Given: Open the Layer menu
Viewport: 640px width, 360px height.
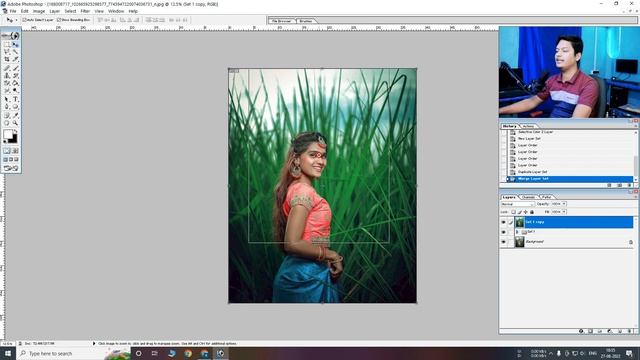Looking at the screenshot, I should 55,11.
